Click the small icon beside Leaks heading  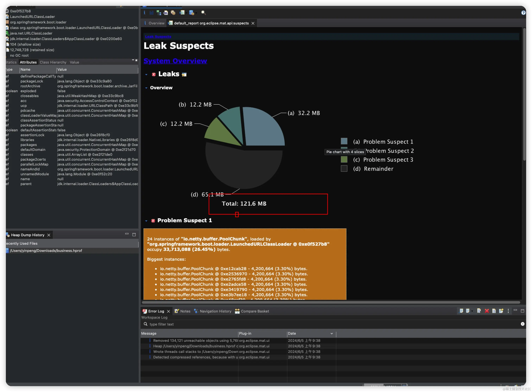coord(184,75)
